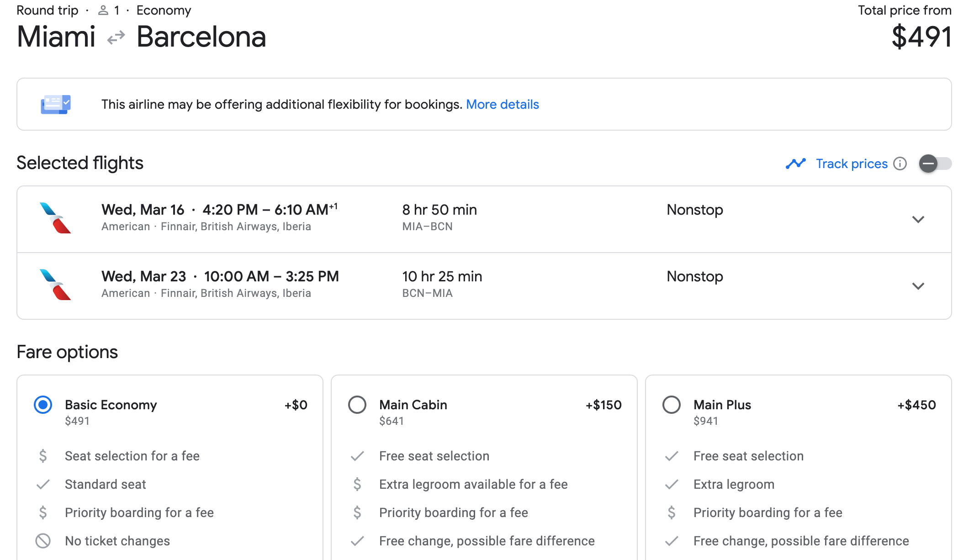Click American Airlines logo on Mar 16 flight
Image resolution: width=974 pixels, height=560 pixels.
55,218
